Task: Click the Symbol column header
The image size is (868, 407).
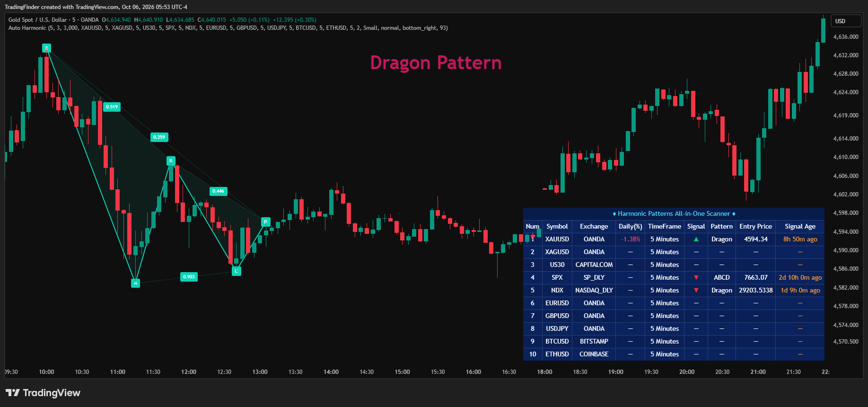Action: [557, 227]
